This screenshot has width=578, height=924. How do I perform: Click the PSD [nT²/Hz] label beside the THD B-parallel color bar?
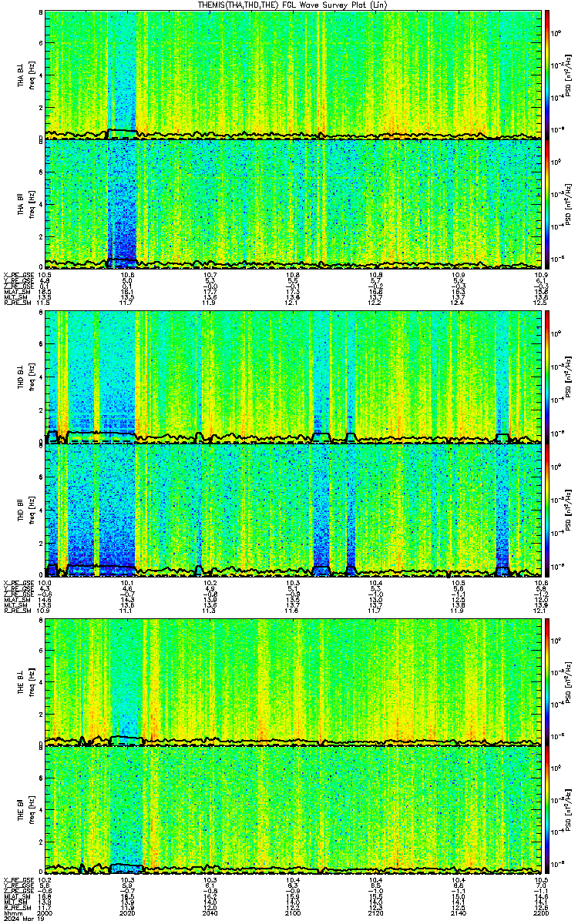coord(568,511)
